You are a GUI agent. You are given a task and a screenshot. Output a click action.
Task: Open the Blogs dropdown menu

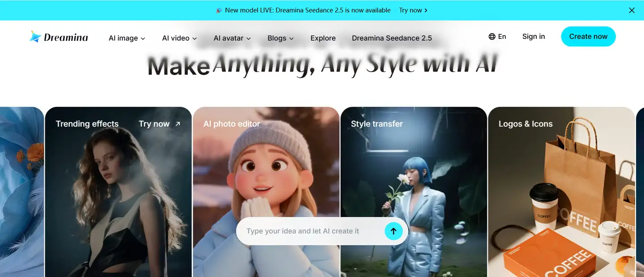coord(280,38)
